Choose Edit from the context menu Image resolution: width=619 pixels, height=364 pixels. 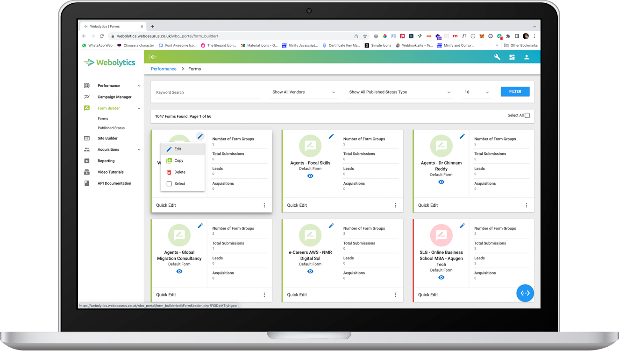coord(178,149)
